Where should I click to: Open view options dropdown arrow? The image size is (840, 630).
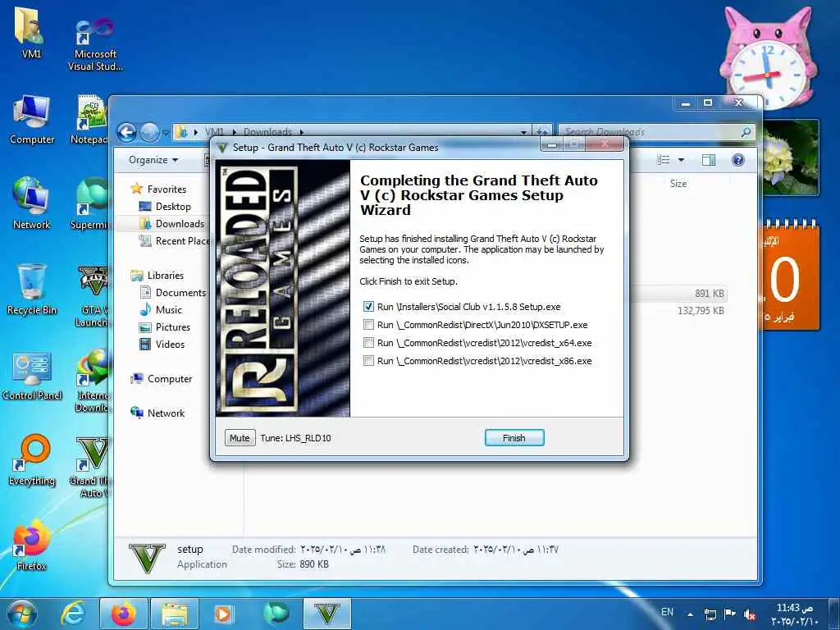click(x=681, y=160)
